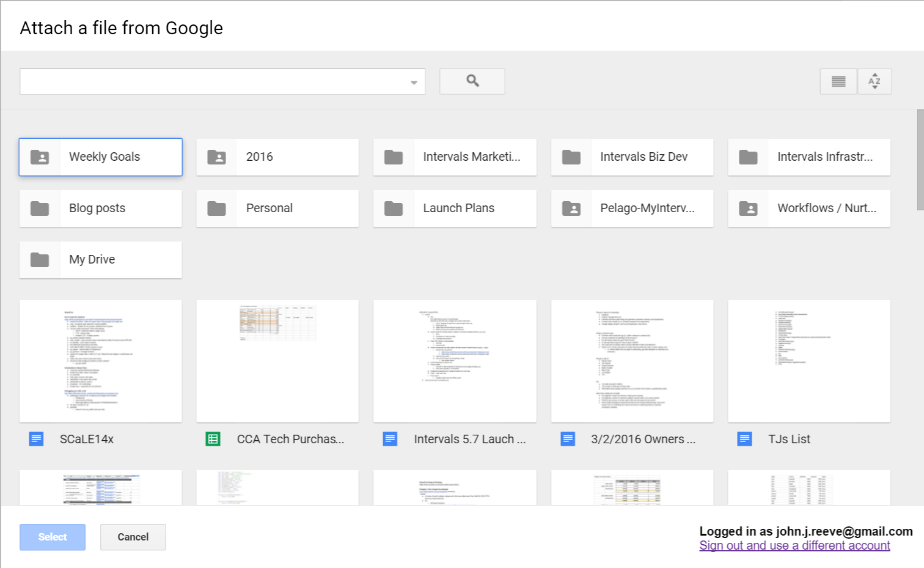
Task: Click the Docs icon beside SCaLE14x
Action: click(x=36, y=439)
